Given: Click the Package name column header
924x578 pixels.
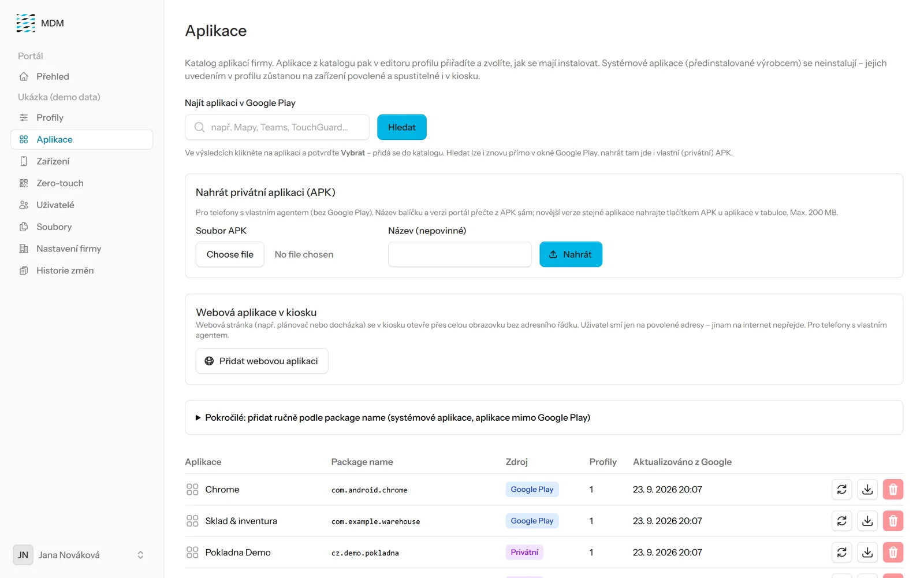Looking at the screenshot, I should coord(362,462).
